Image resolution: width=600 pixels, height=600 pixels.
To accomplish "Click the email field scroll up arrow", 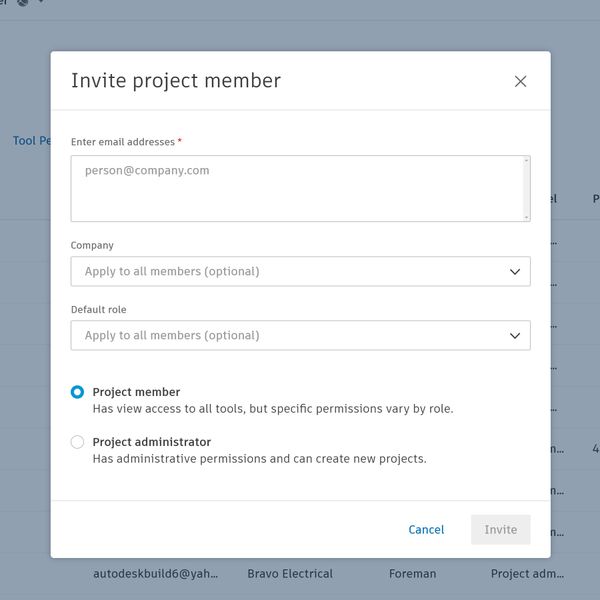I will [525, 161].
